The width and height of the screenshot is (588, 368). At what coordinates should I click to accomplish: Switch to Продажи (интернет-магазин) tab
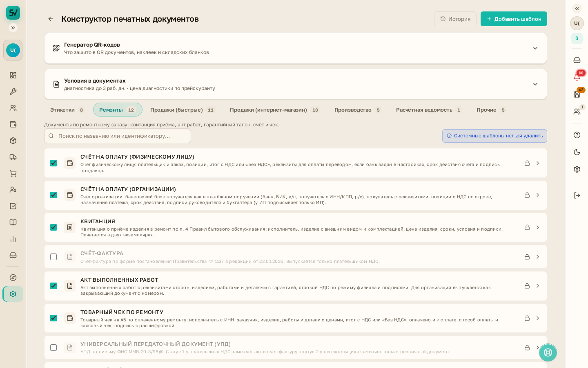(x=274, y=110)
